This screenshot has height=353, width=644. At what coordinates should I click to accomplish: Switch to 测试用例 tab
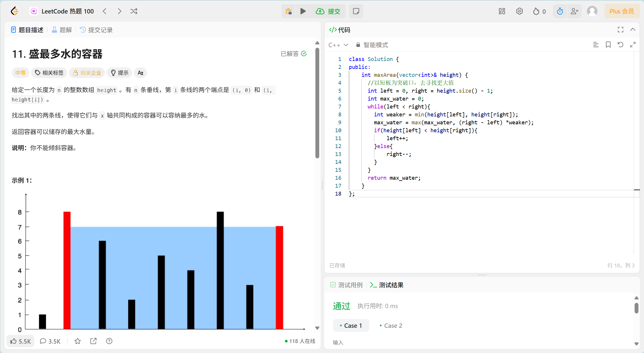click(x=346, y=285)
